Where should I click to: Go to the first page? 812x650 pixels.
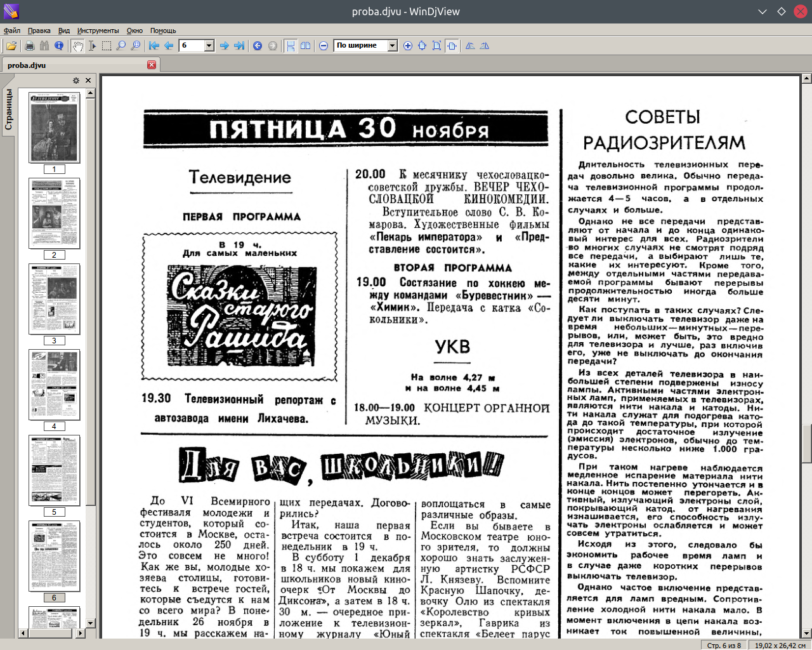point(154,46)
